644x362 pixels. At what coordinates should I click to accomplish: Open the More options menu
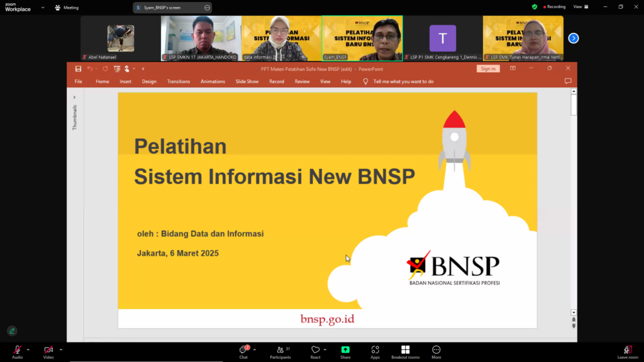436,350
